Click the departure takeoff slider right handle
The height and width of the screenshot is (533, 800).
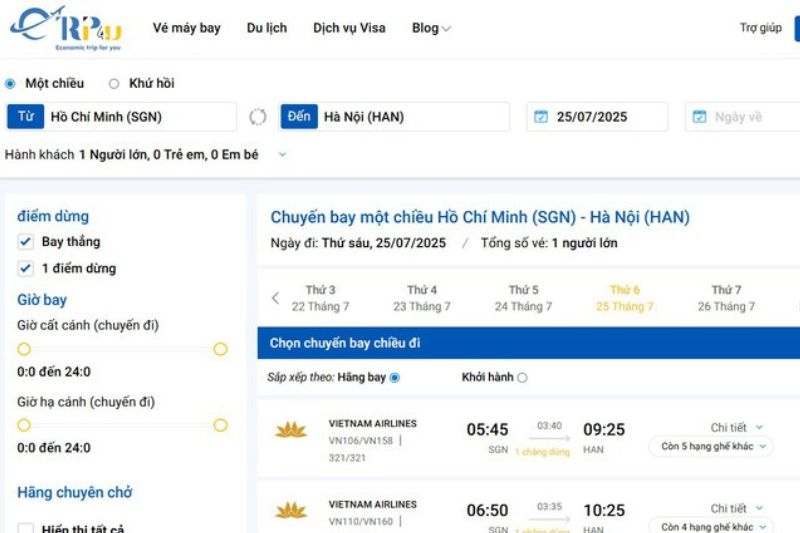[220, 349]
